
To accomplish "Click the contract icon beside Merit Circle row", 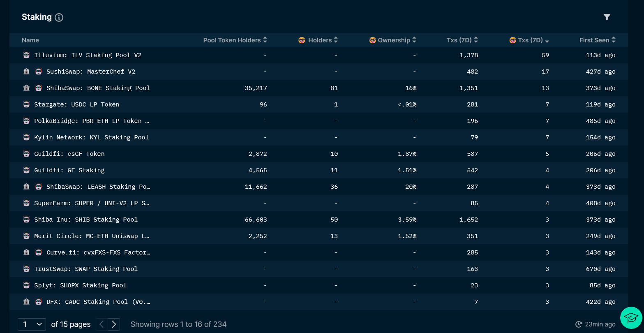I will 26,236.
